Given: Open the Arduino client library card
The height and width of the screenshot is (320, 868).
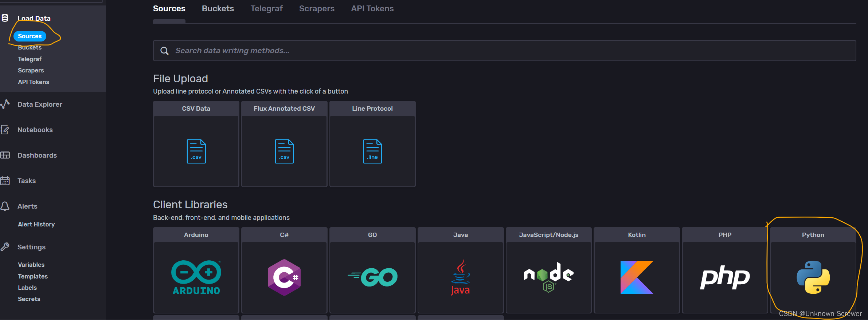Looking at the screenshot, I should (196, 270).
